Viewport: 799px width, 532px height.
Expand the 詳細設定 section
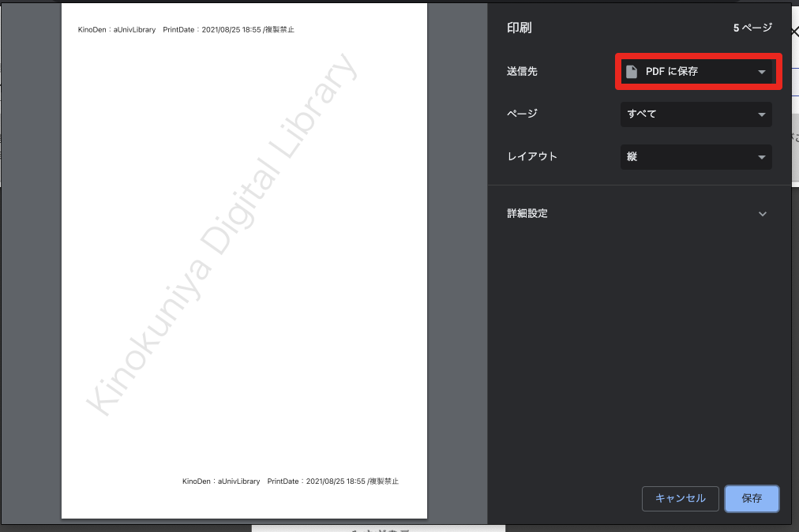[x=527, y=214]
